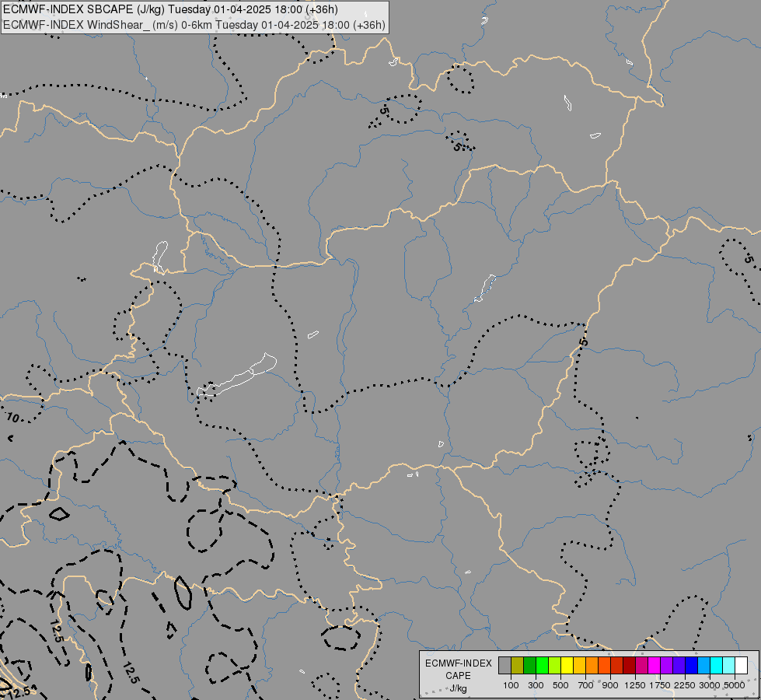This screenshot has width=761, height=700.
Task: Click the 500 tick label in the legend
Action: 560,685
